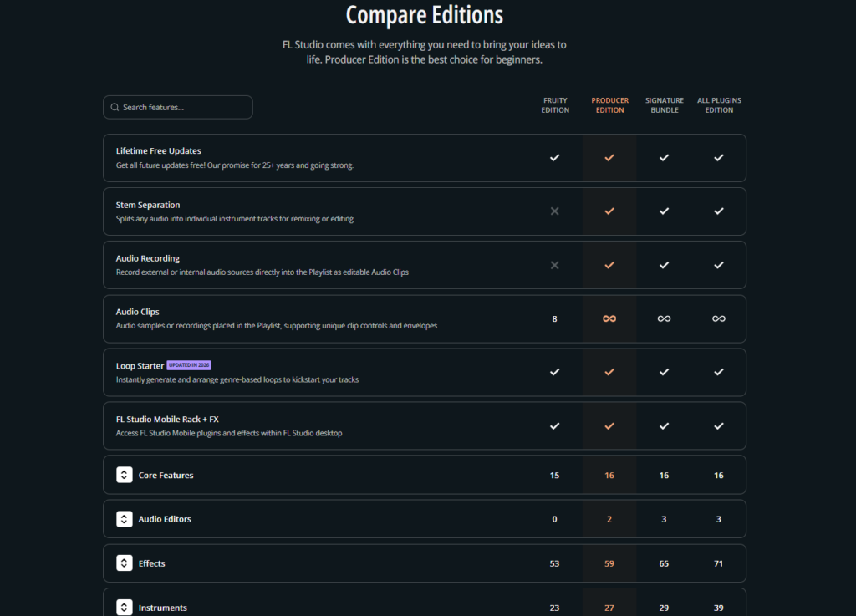856x616 pixels.
Task: Click the Fruity checkmark for FL Studio Mobile Rack
Action: (x=555, y=426)
